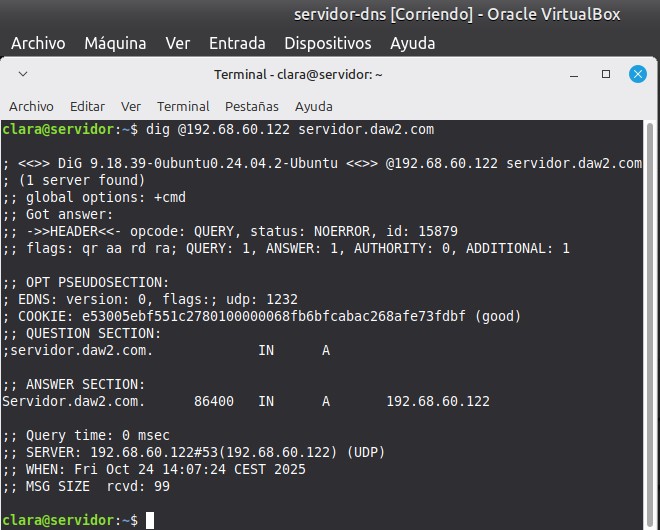Close the Terminal window with blue X button

point(637,74)
